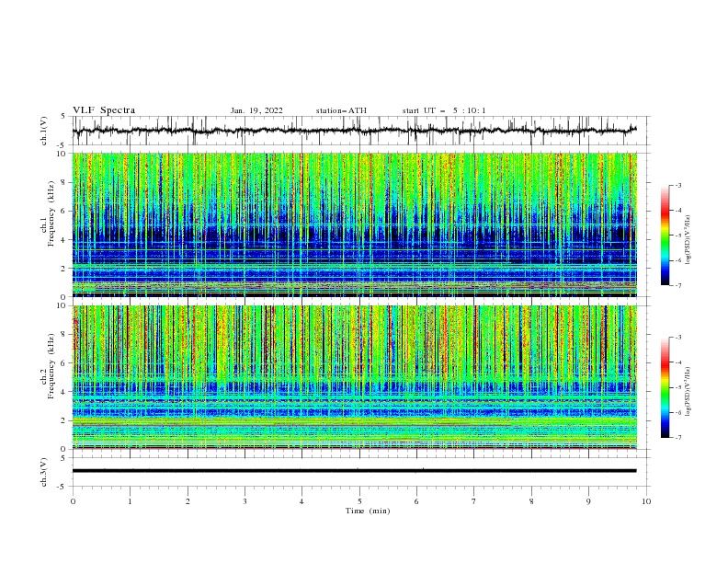Viewport: 728px width, 563px height.
Task: Click the "6" kHz tick of ch.2 spectrogram
Action: (64, 363)
